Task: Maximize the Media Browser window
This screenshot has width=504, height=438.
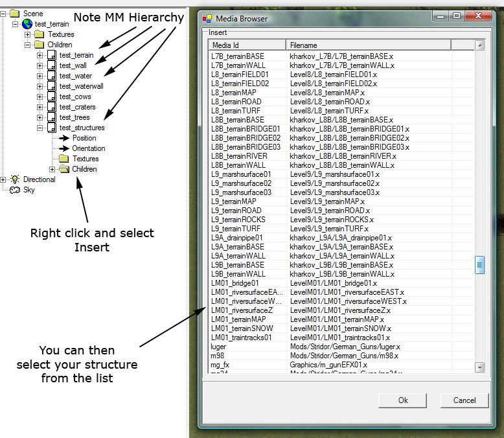Action: 457,16
